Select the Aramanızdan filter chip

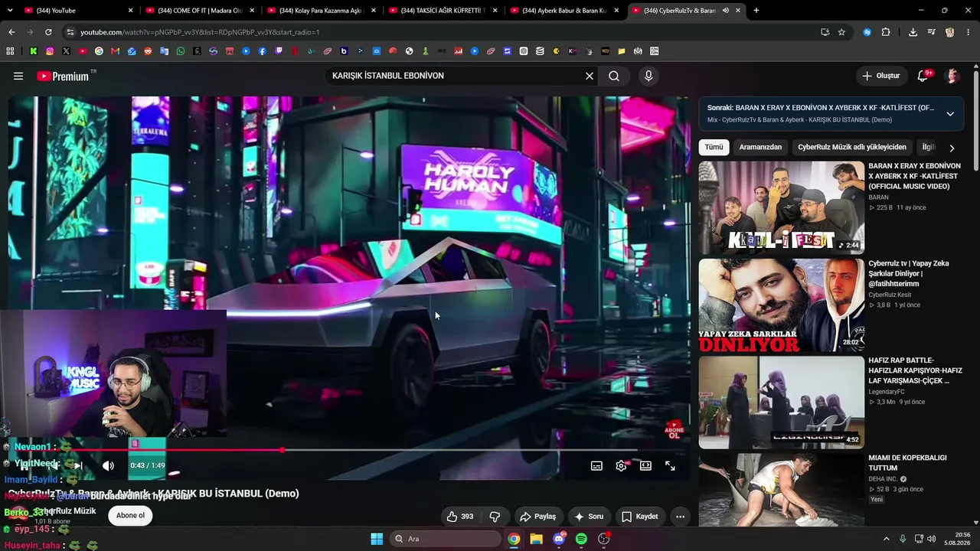[760, 147]
